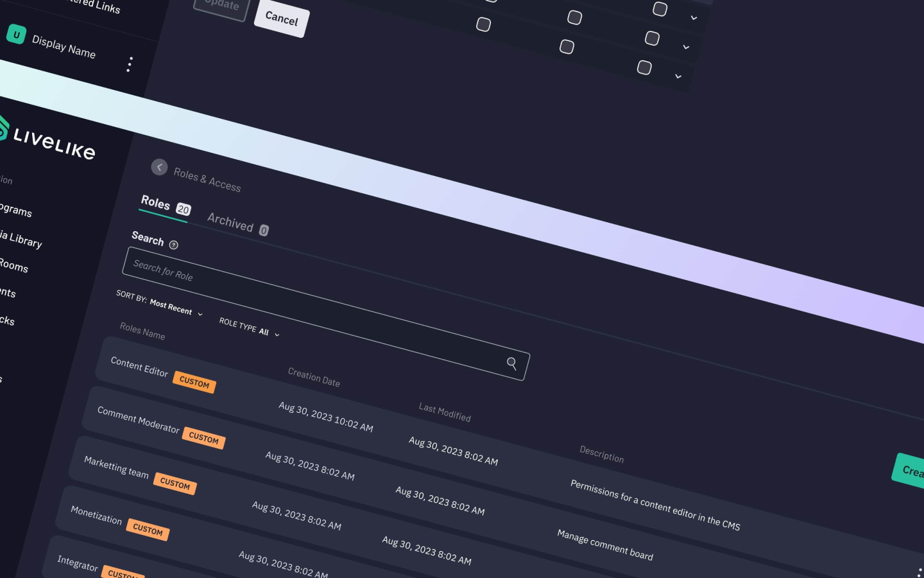924x578 pixels.
Task: Tick the checkbox next to the lowest chevron
Action: (644, 67)
